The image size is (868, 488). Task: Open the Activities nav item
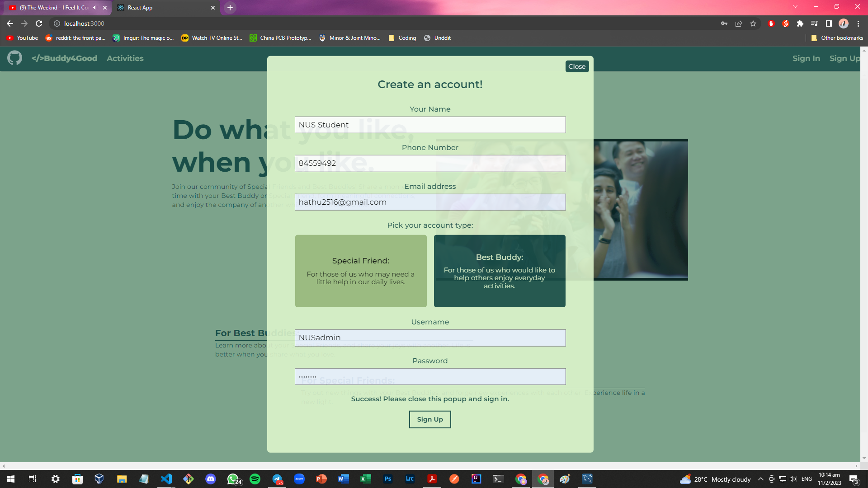coord(125,58)
